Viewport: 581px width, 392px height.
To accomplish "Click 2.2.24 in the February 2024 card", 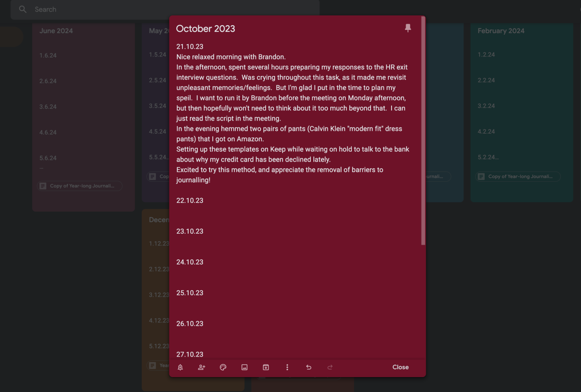I will coord(487,80).
